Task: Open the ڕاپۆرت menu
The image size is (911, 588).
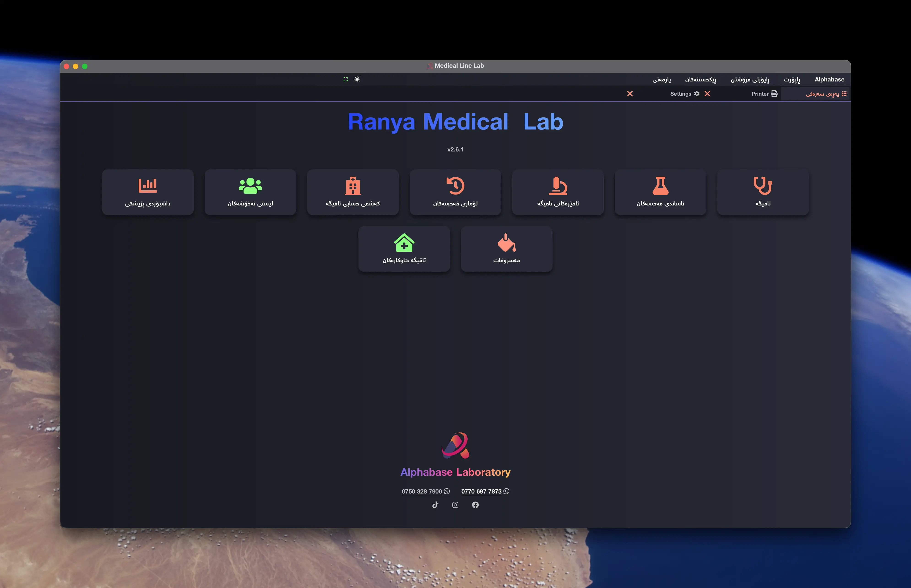Action: (x=792, y=79)
